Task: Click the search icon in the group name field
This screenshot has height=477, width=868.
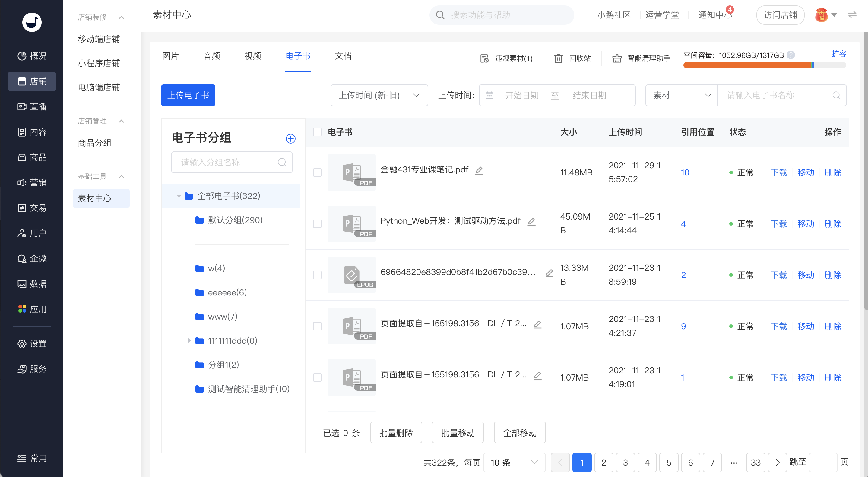Action: pos(282,163)
